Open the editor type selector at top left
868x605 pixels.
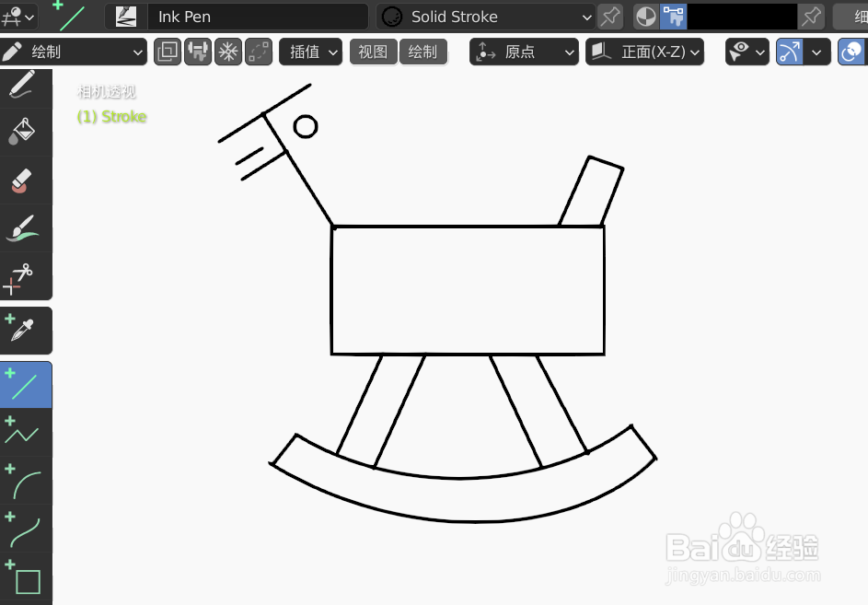(18, 16)
